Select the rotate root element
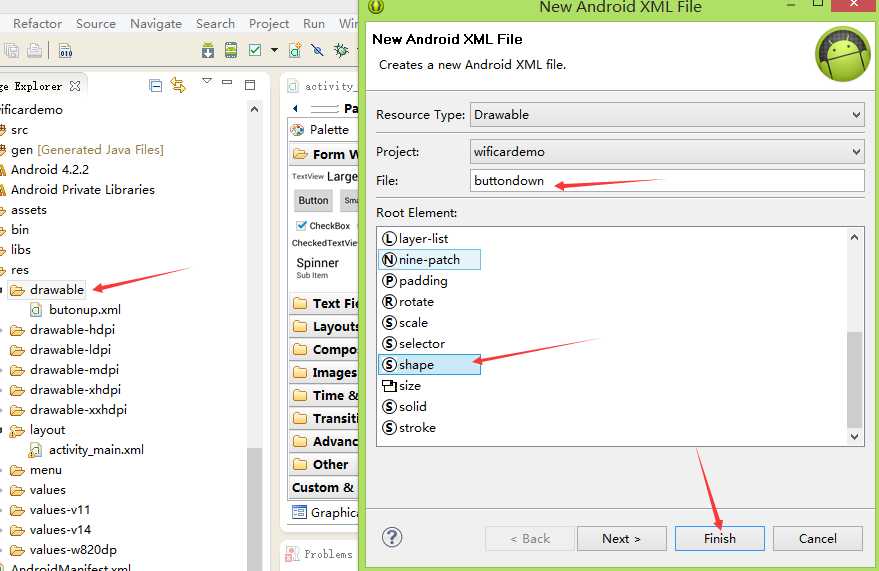The width and height of the screenshot is (879, 571). [x=408, y=302]
